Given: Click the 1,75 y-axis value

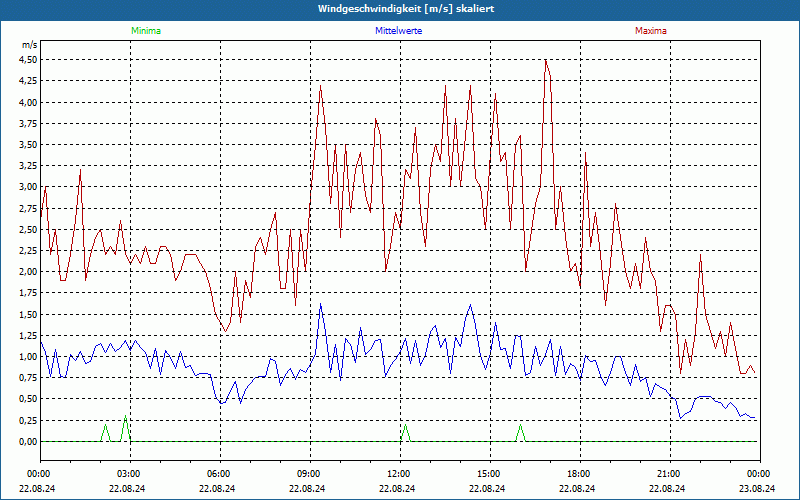Looking at the screenshot, I should coord(28,293).
